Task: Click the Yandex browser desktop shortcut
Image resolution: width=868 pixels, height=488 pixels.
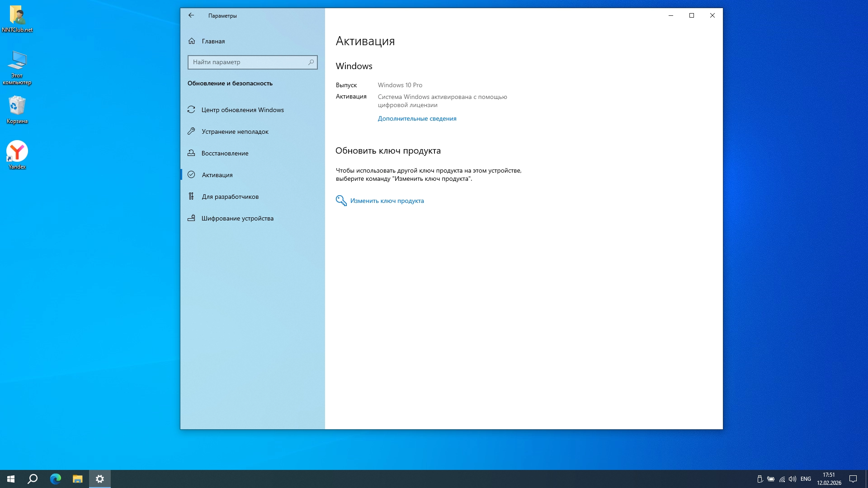Action: point(17,152)
